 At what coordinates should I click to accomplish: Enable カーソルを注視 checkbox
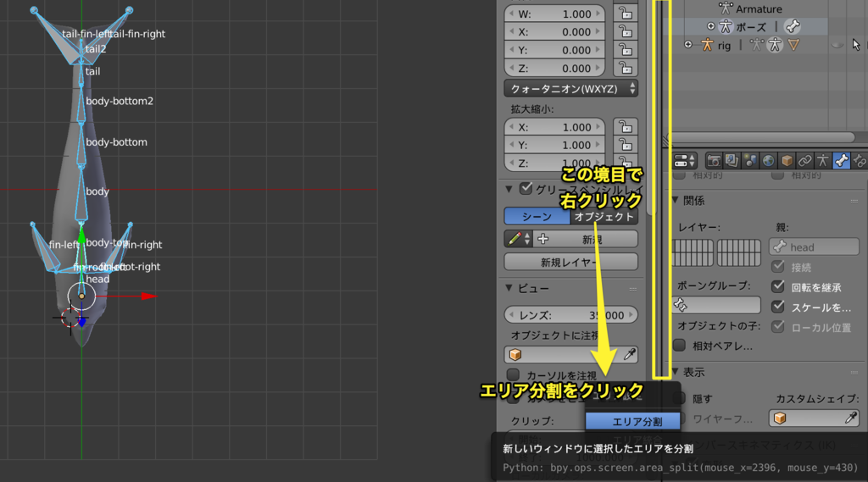[x=513, y=374]
